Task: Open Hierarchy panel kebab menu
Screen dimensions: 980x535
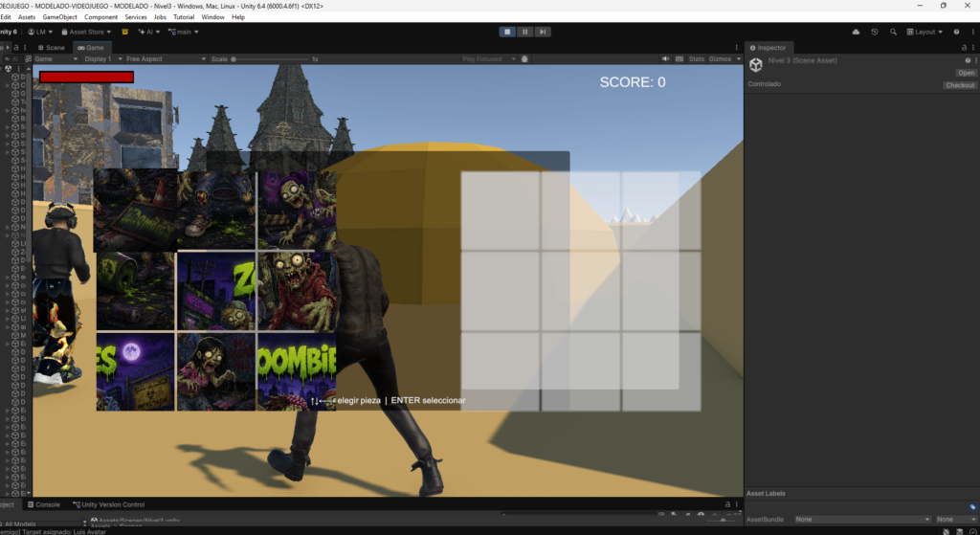Action: pos(25,48)
